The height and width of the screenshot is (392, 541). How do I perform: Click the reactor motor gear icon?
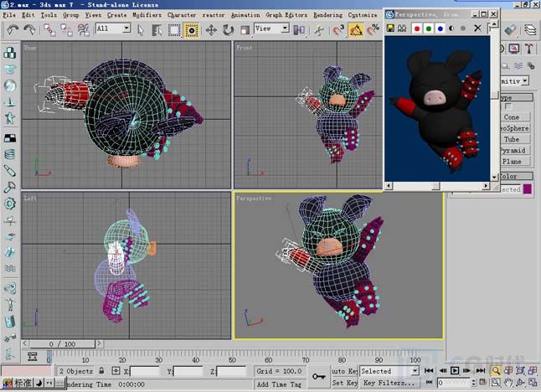point(10,204)
